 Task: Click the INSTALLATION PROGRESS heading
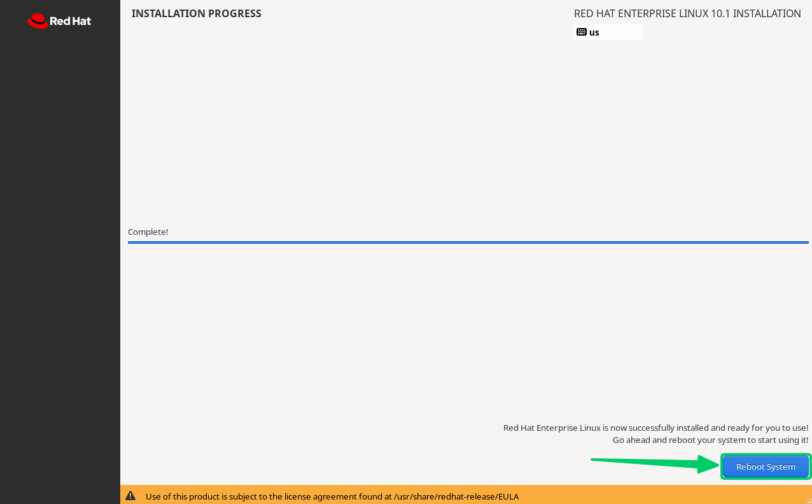196,13
